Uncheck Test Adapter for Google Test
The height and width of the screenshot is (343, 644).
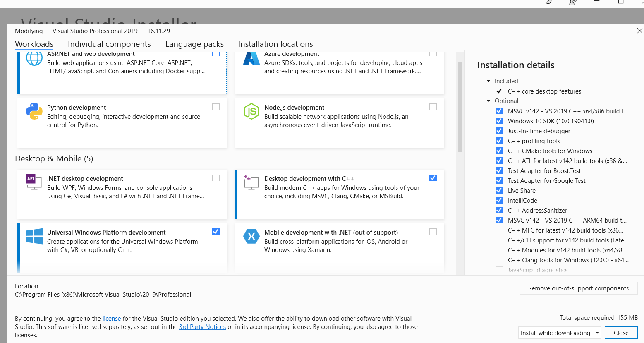pyautogui.click(x=499, y=180)
